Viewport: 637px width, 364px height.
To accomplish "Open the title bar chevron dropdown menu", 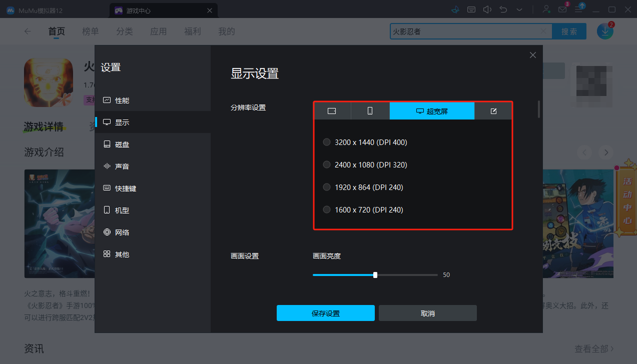I will (519, 9).
